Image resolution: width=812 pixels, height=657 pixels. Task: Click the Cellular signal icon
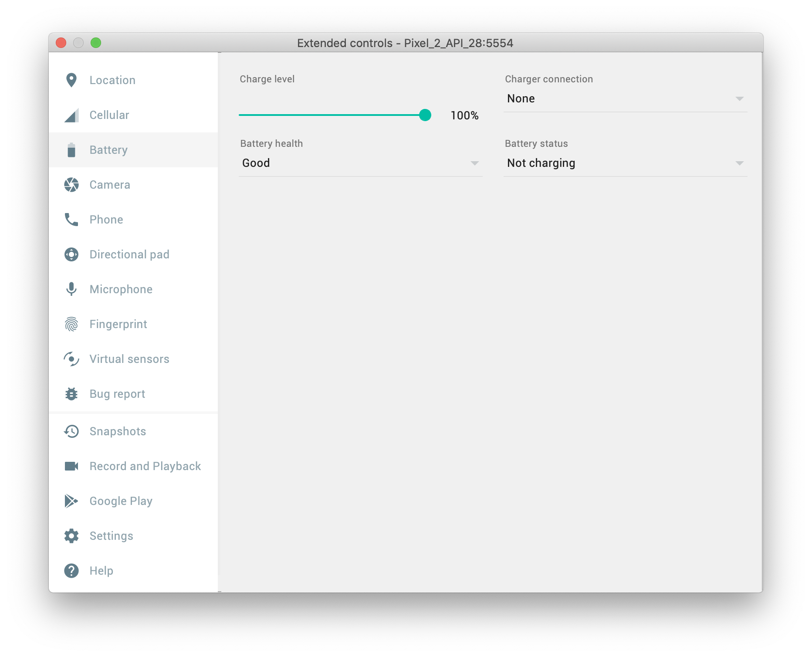(71, 115)
